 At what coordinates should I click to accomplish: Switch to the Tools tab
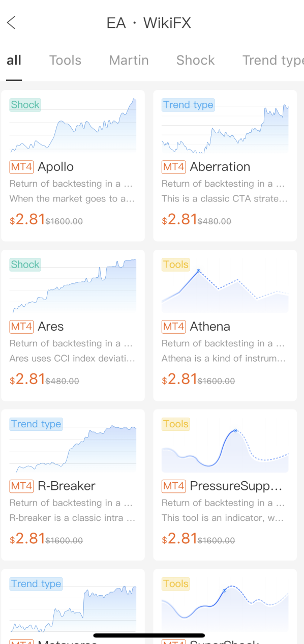(x=65, y=60)
